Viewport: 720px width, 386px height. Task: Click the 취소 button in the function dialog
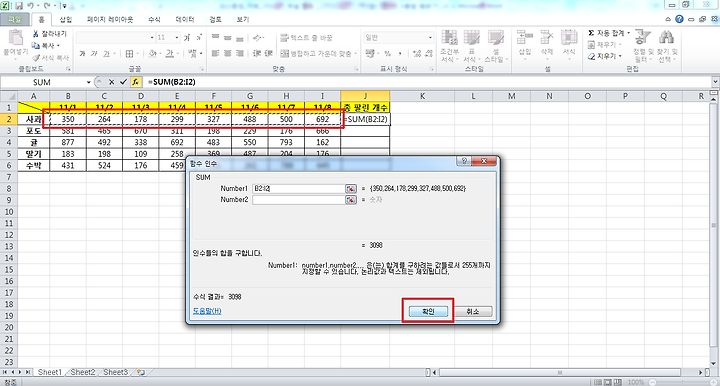coord(472,311)
